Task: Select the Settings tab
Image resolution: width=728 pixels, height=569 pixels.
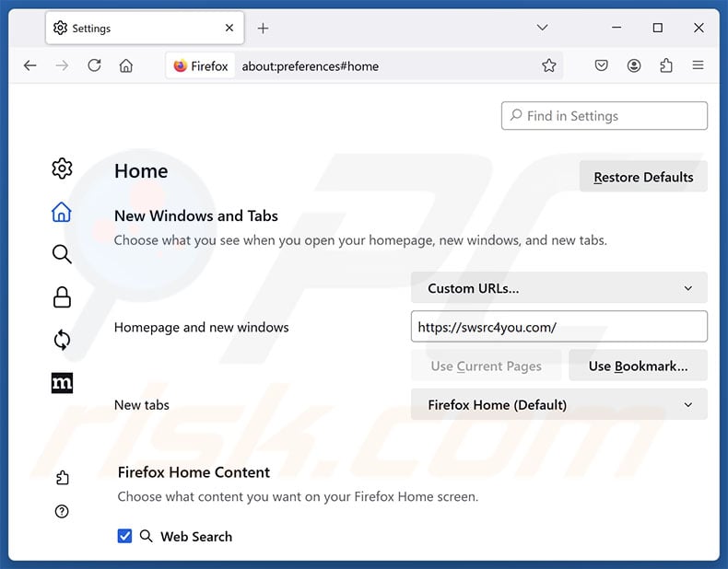Action: point(145,29)
